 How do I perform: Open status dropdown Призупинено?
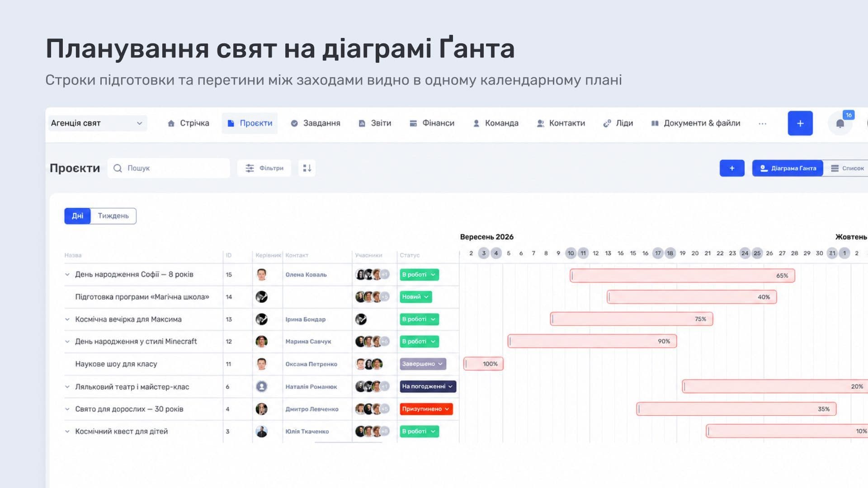(426, 409)
